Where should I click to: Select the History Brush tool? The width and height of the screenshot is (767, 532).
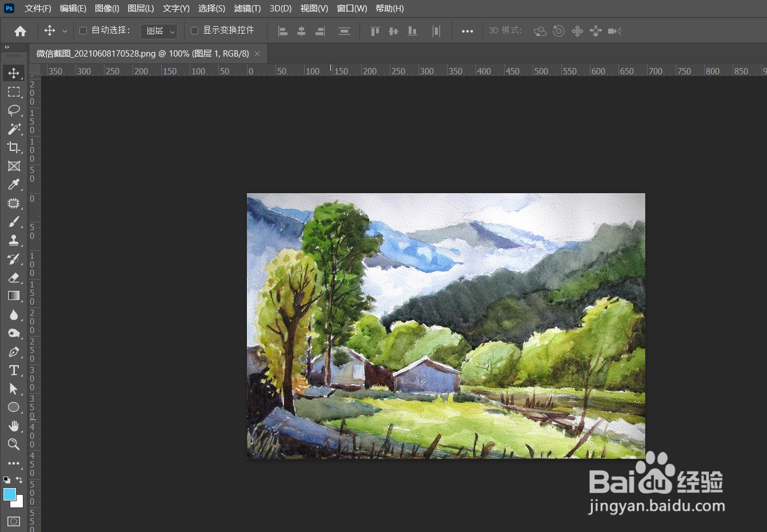pyautogui.click(x=14, y=259)
